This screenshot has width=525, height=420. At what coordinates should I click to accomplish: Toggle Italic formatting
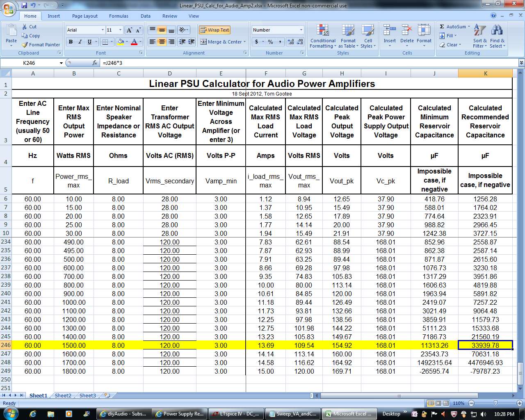(80, 42)
